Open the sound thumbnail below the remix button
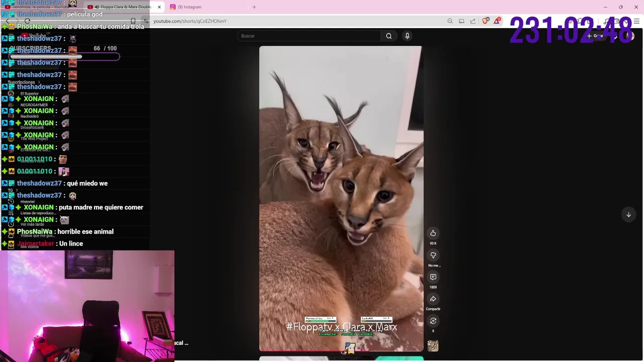This screenshot has width=644, height=362. (433, 346)
